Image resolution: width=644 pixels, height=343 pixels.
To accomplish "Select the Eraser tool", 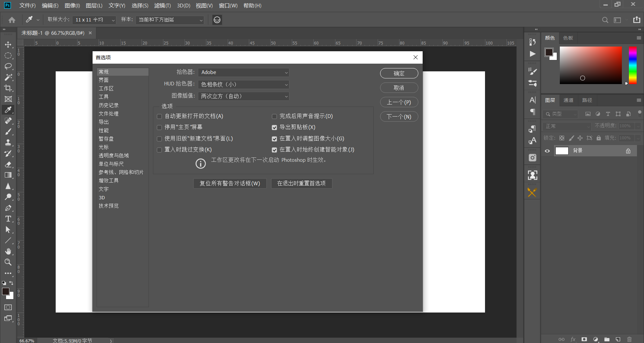I will click(8, 164).
